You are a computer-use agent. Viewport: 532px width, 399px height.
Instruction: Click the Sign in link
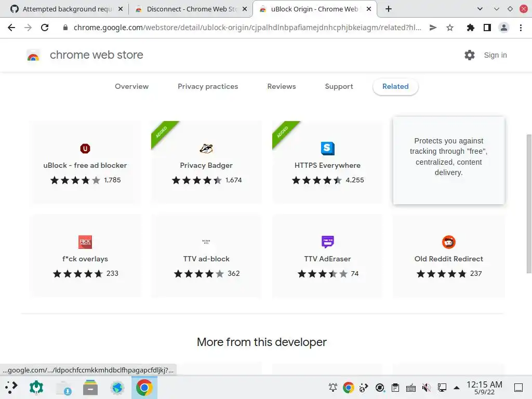click(x=495, y=55)
